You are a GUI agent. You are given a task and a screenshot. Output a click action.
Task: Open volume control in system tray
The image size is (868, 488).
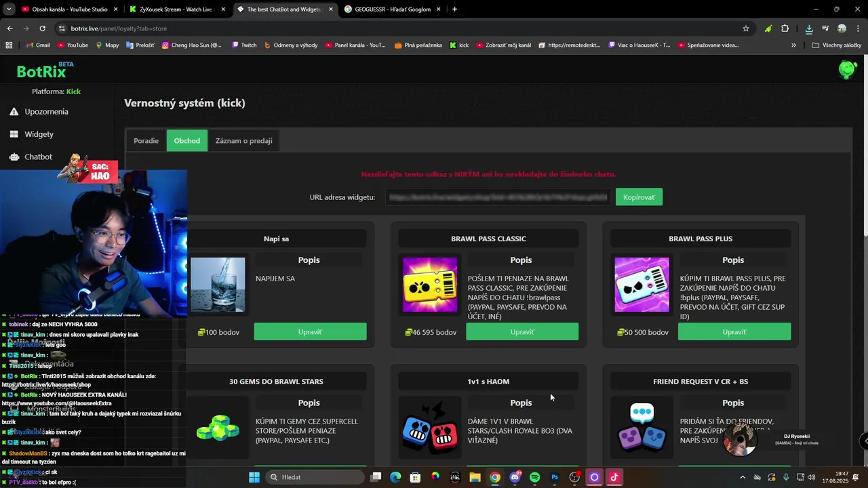pos(812,477)
